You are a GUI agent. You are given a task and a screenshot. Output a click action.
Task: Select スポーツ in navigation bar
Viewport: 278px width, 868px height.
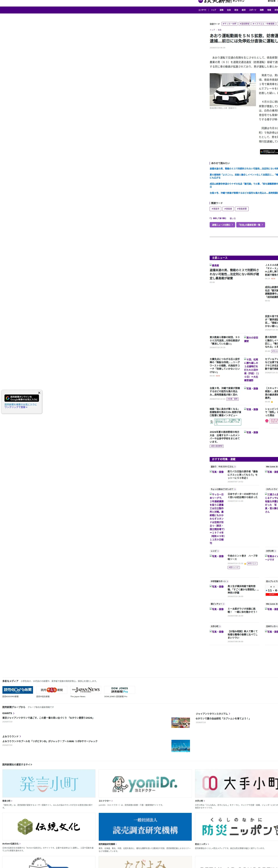coord(253,10)
